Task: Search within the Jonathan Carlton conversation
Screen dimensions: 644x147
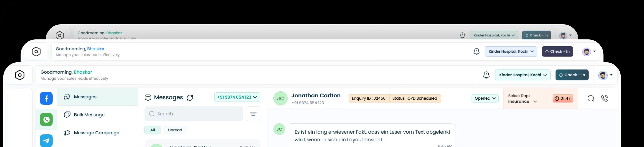Action: (591, 98)
